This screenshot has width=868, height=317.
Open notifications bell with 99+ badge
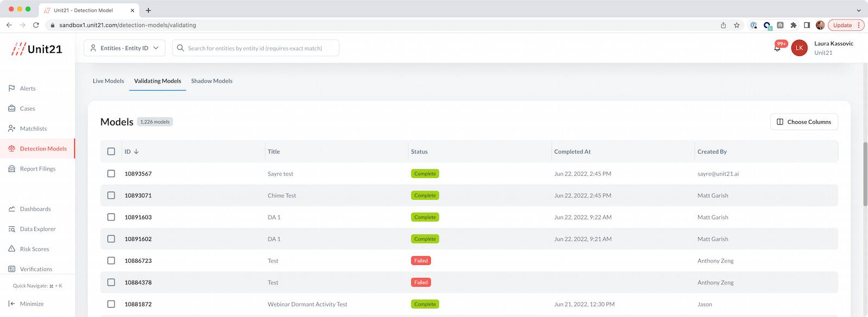click(777, 48)
